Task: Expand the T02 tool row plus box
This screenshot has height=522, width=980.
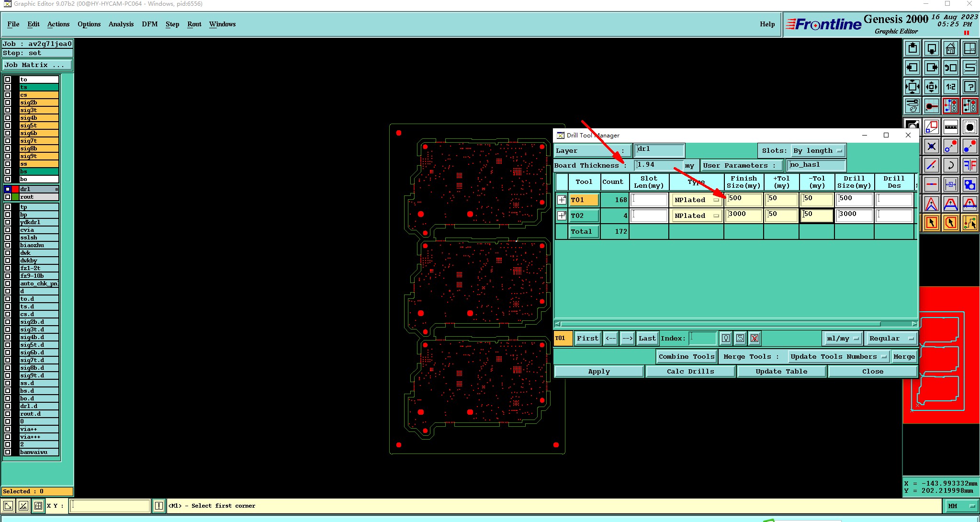Action: click(x=562, y=216)
